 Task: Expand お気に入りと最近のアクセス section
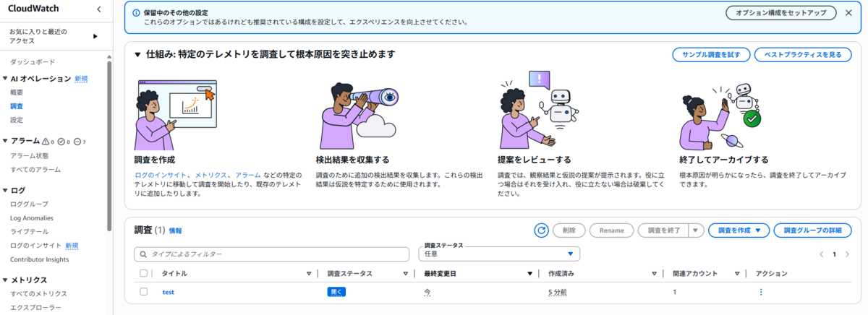pyautogui.click(x=95, y=36)
